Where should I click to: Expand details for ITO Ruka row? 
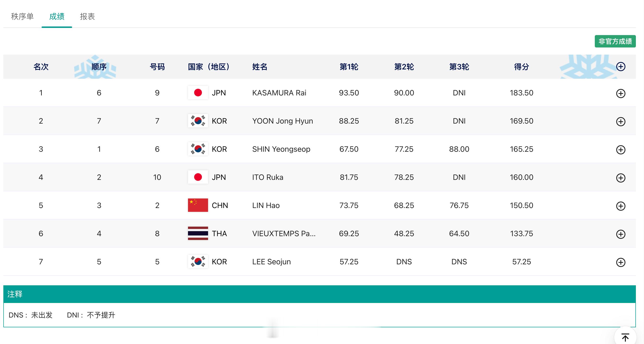(x=621, y=178)
